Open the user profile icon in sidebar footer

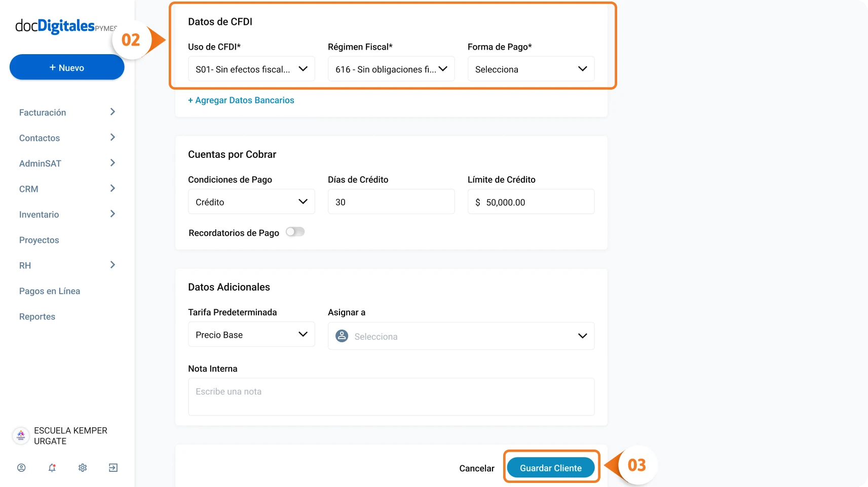point(21,468)
